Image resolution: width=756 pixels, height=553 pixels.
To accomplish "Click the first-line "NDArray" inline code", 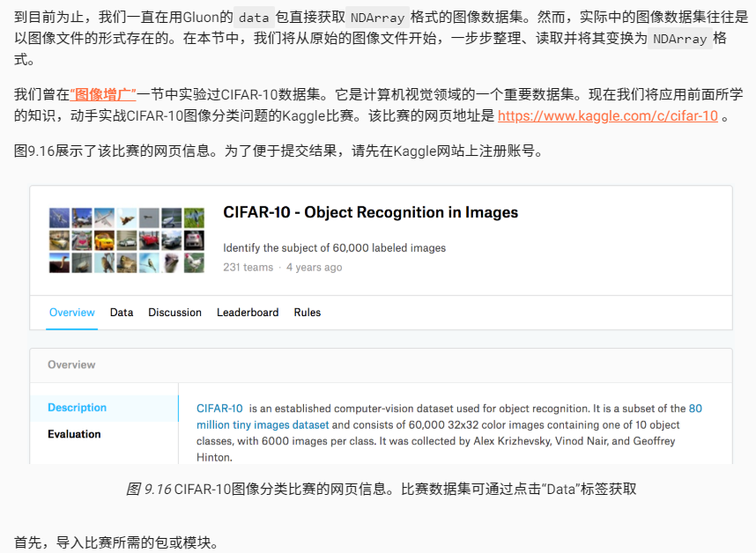I will pyautogui.click(x=377, y=18).
